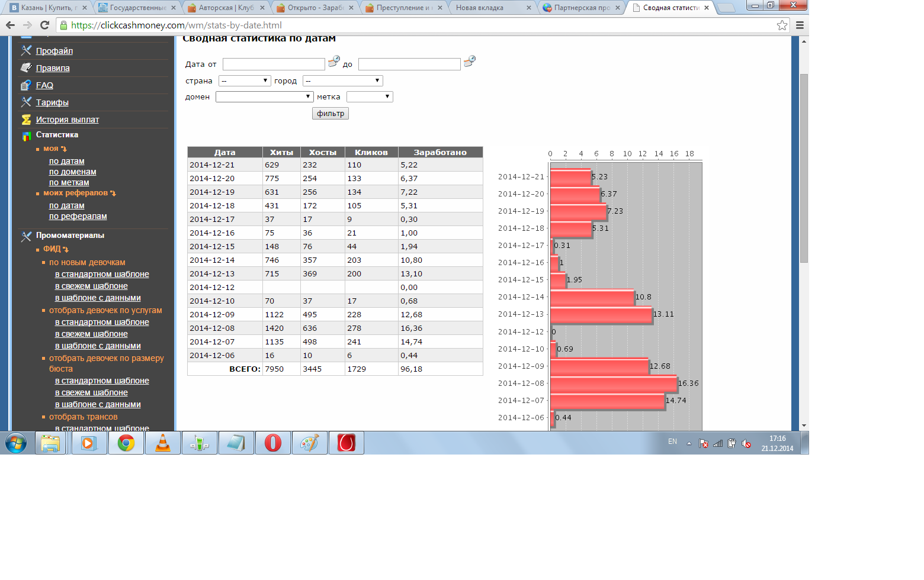Switch to the 'Открыто - Зараб' tab
Screen dimensions: 924x580
316,8
